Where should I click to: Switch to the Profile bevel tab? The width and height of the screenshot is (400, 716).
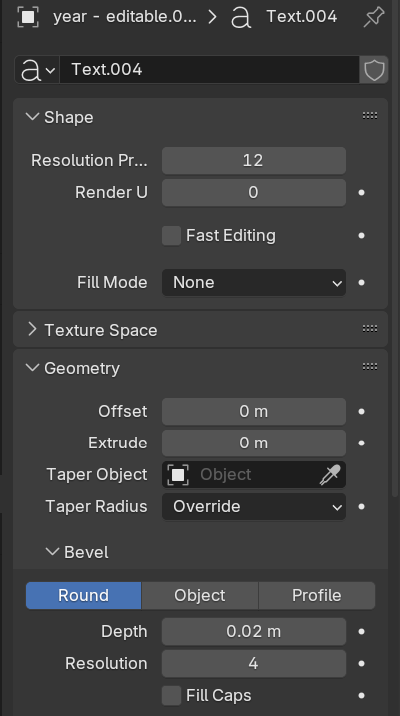point(317,595)
